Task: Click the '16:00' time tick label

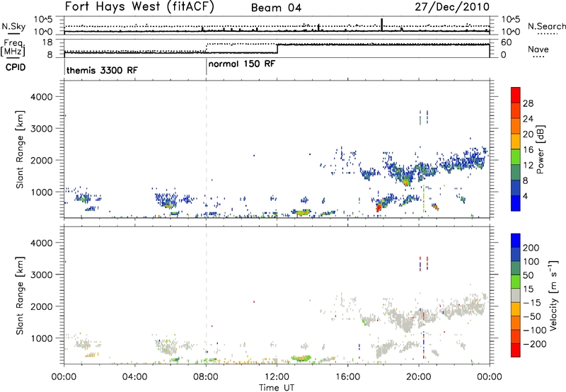Action: (x=347, y=377)
